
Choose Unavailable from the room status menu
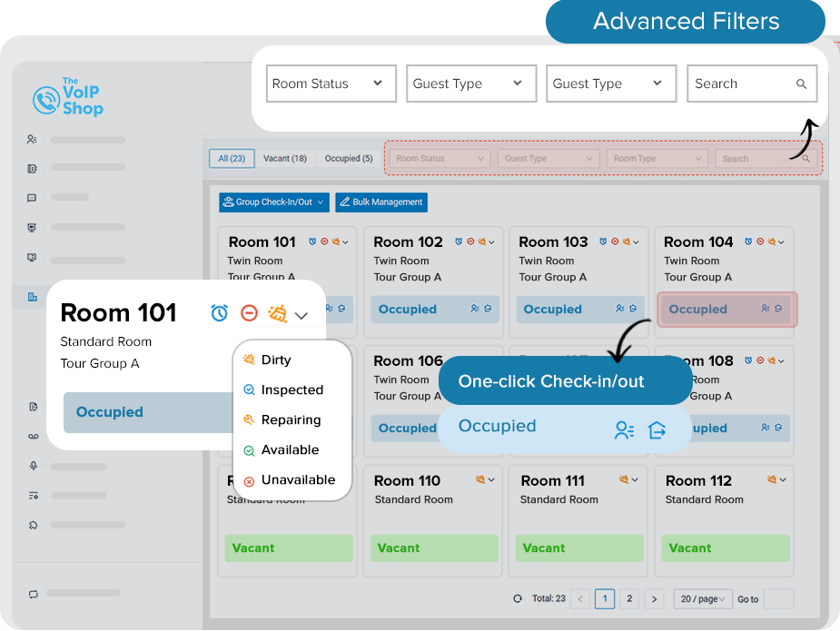tap(292, 480)
